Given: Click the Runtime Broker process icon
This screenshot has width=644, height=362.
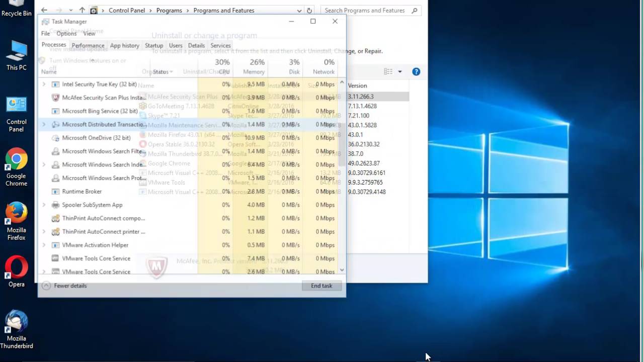Looking at the screenshot, I should tap(55, 192).
